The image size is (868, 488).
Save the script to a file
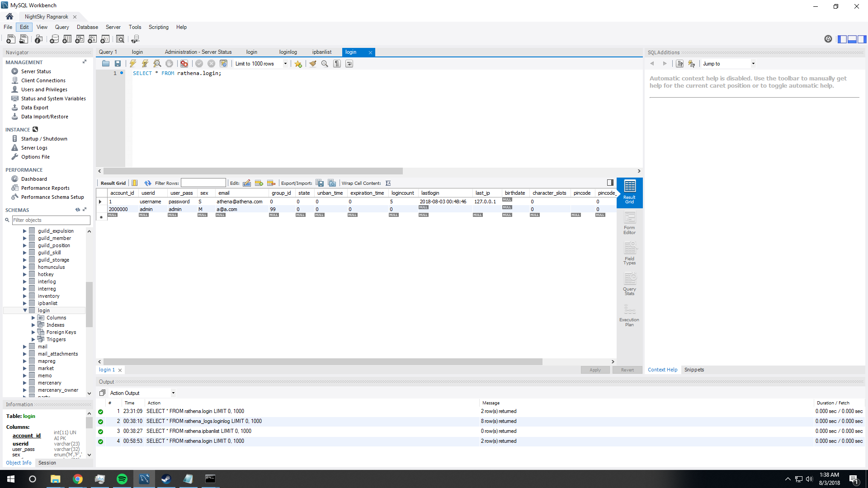pos(118,64)
